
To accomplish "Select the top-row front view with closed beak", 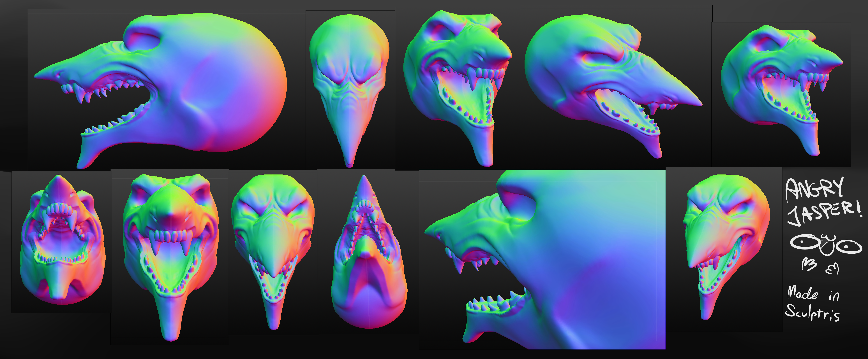I will pos(349,84).
